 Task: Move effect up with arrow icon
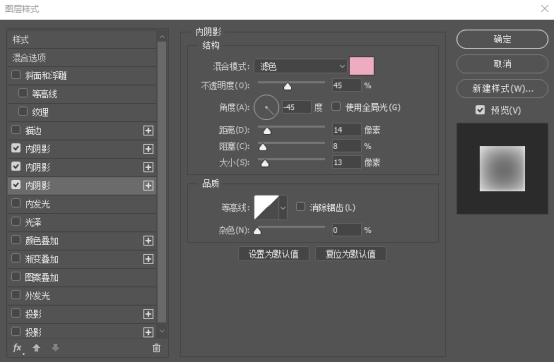[36, 348]
